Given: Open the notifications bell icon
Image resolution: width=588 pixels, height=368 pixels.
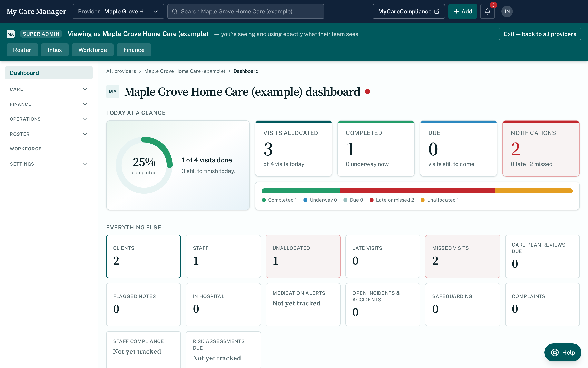Looking at the screenshot, I should 487,11.
